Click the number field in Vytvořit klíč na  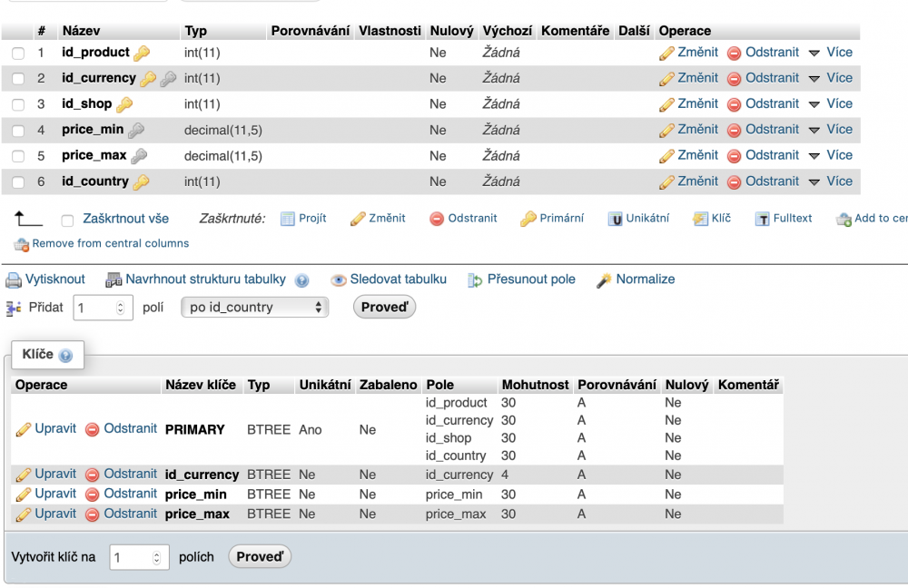tap(133, 557)
